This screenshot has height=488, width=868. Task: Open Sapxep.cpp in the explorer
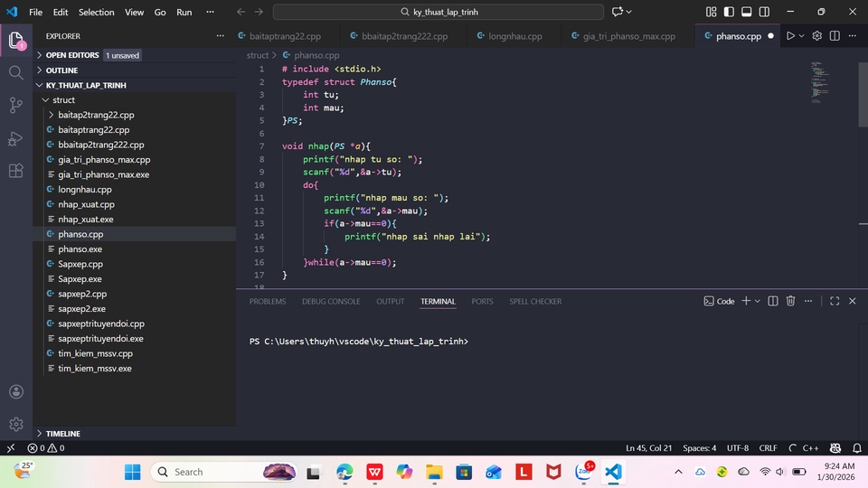point(80,264)
